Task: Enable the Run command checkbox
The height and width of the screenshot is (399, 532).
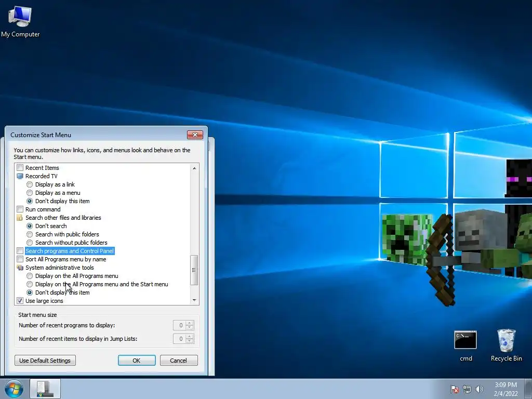Action: (x=20, y=209)
